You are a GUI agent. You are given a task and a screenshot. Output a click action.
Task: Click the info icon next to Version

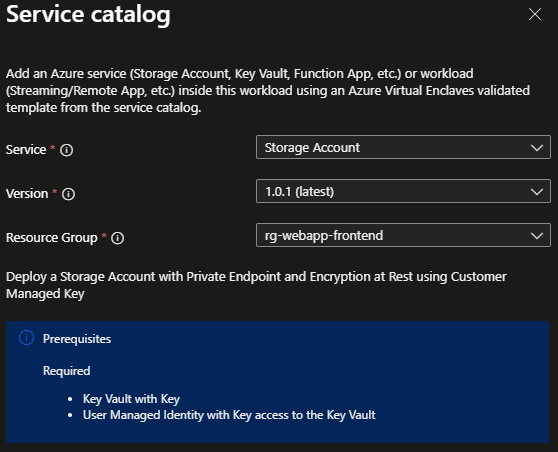[68, 194]
